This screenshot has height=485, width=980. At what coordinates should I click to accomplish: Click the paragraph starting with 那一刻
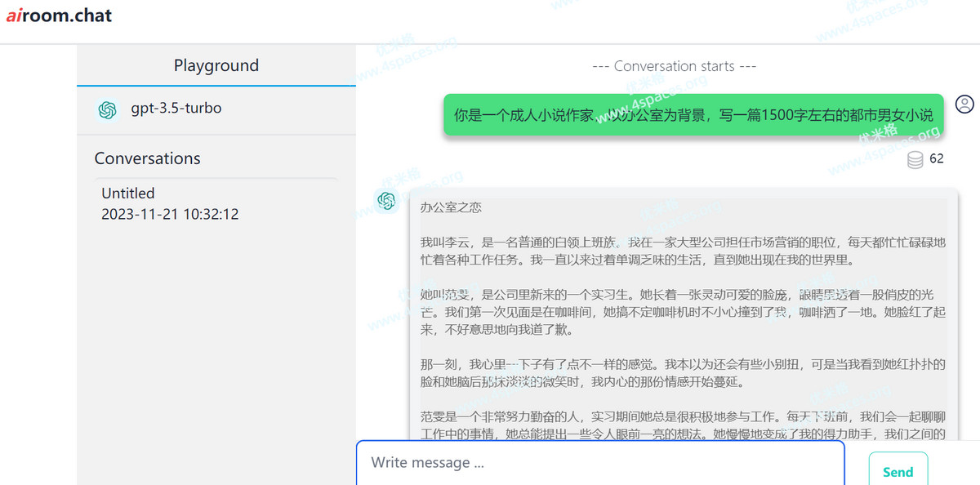tap(682, 372)
